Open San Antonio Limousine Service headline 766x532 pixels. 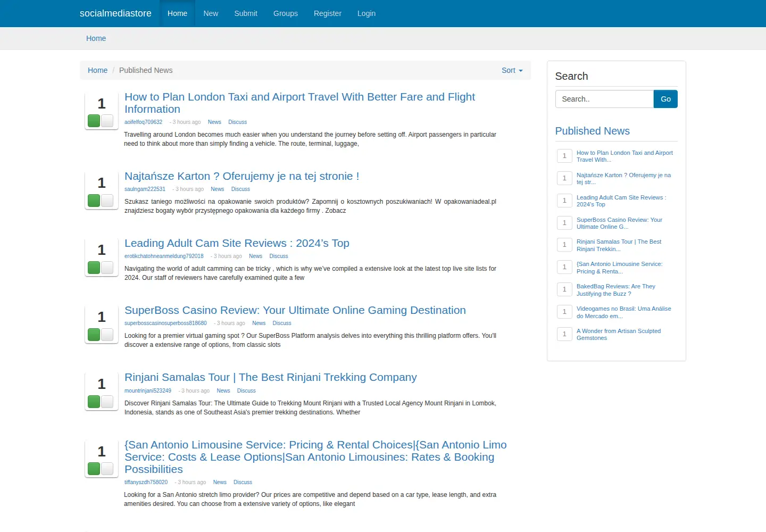click(315, 457)
